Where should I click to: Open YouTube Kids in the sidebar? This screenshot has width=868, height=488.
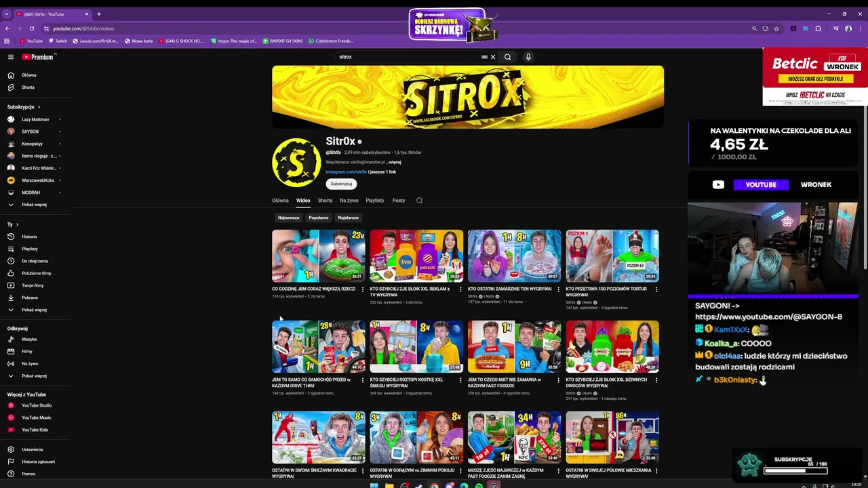[33, 430]
